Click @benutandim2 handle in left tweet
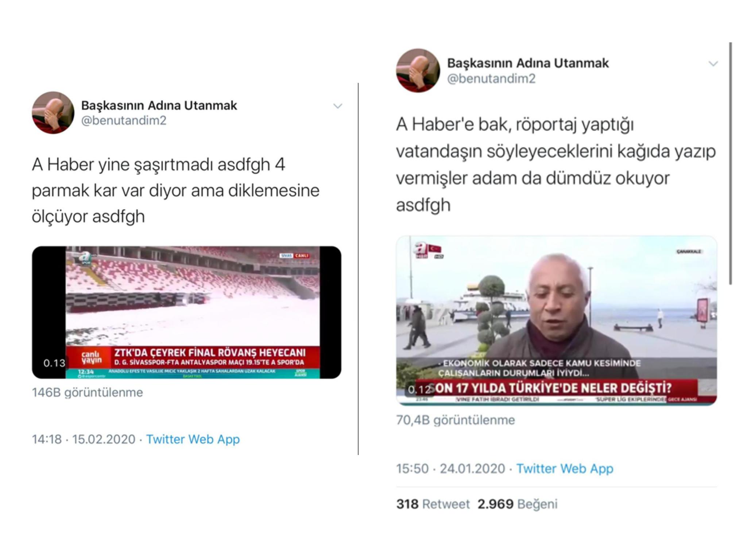 [x=124, y=120]
